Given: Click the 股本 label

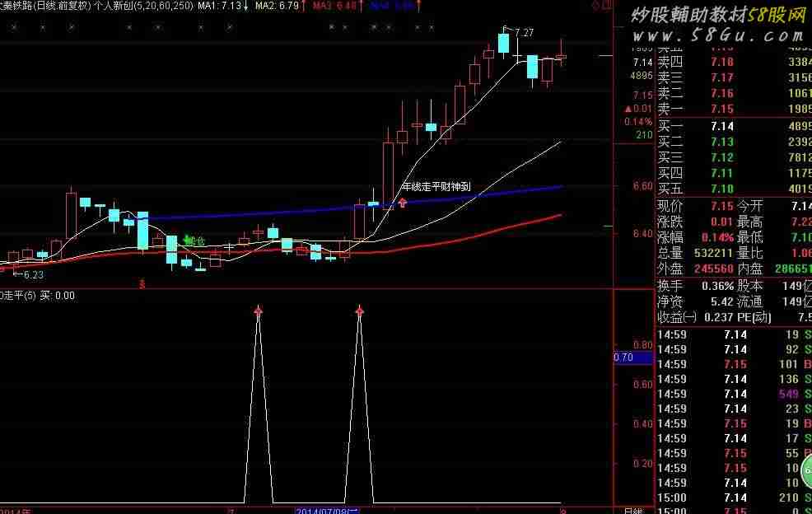Looking at the screenshot, I should (x=750, y=286).
